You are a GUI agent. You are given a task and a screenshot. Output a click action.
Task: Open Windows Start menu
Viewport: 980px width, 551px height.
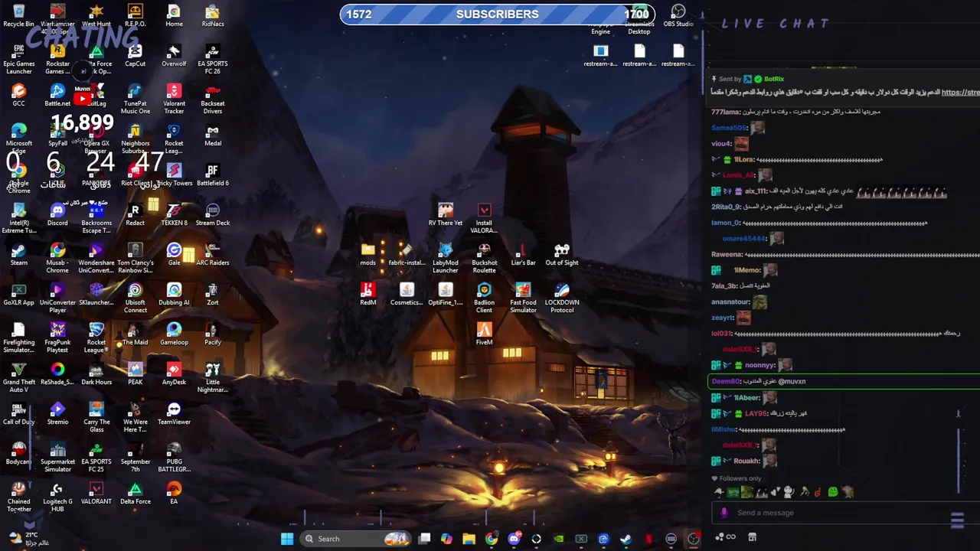286,539
